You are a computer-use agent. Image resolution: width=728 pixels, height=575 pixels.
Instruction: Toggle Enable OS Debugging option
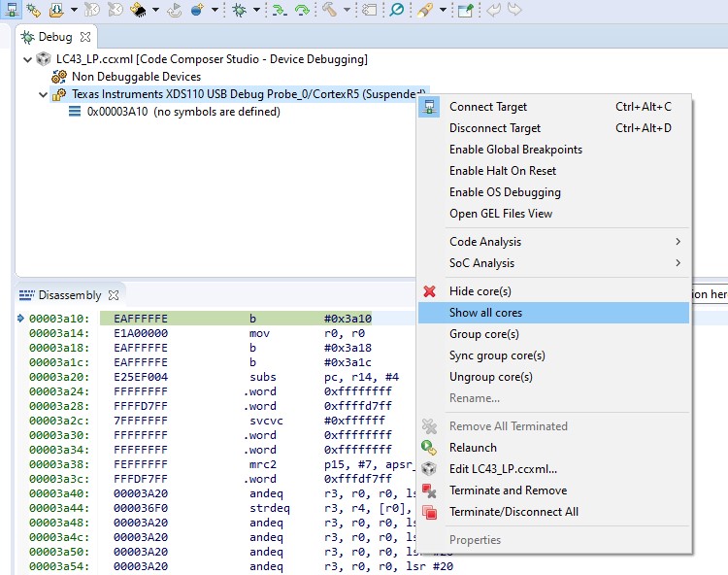(x=553, y=192)
